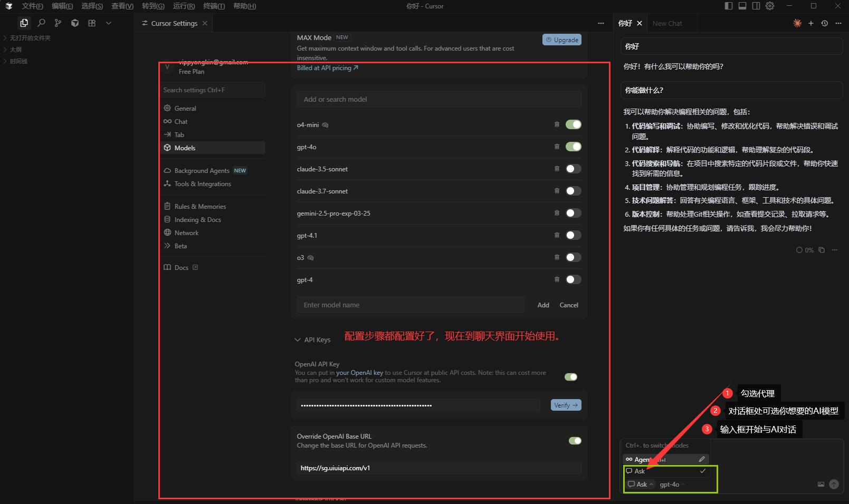849x504 pixels.
Task: Open settings gear in title bar
Action: tap(770, 6)
